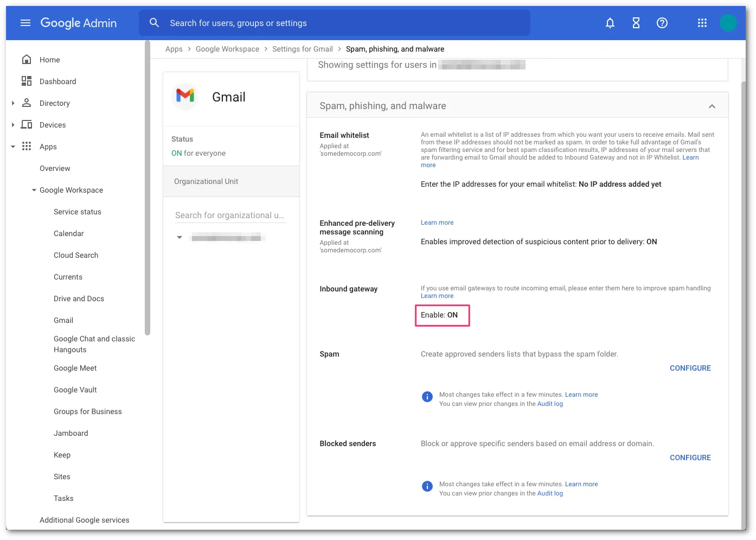
Task: Click the Dashboard sidebar icon
Action: click(x=27, y=81)
